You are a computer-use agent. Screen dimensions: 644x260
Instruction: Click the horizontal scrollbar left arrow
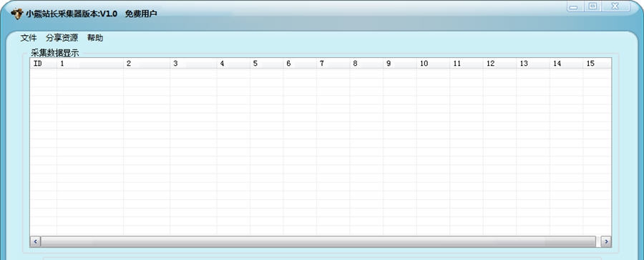35,241
